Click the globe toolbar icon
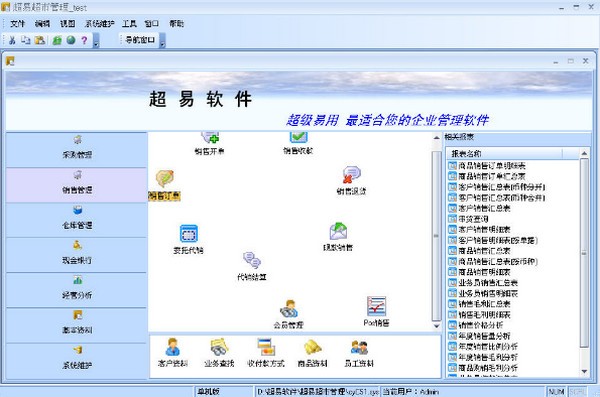The image size is (600, 397). [x=71, y=40]
